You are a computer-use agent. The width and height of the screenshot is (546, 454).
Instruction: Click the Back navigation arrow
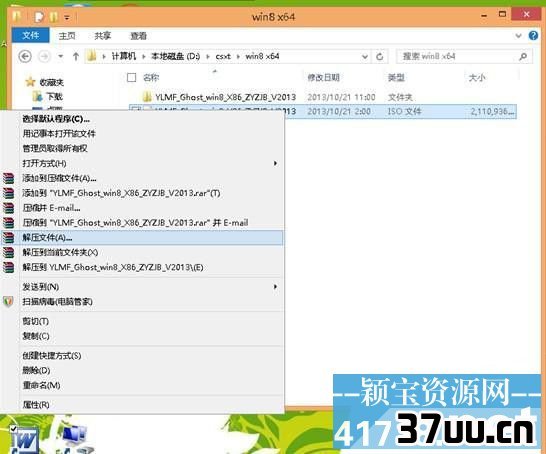(x=25, y=56)
